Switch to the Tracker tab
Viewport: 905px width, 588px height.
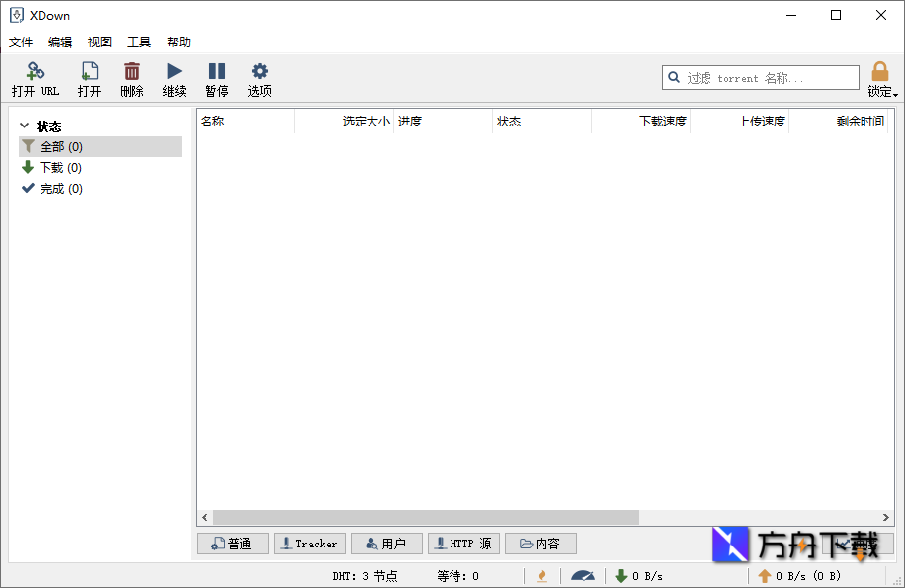point(309,543)
